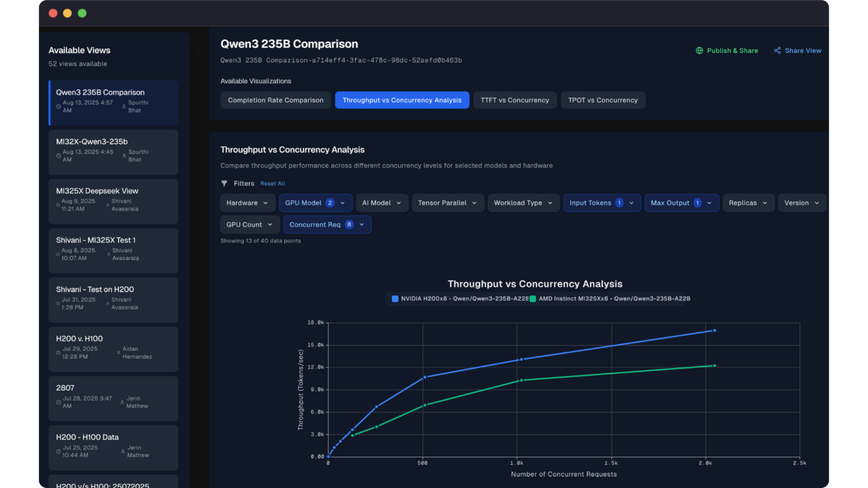Open the Tensor Parallel dropdown
This screenshot has height=488, width=868.
[x=447, y=203]
